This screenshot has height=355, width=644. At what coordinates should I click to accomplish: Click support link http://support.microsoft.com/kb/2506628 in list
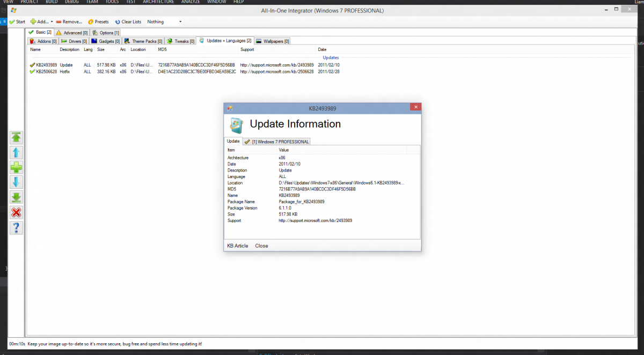point(277,71)
